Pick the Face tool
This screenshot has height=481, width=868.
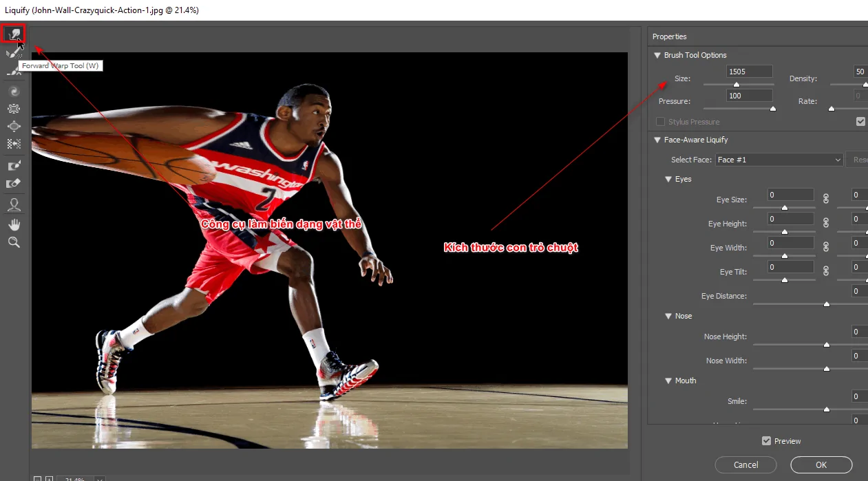click(14, 204)
